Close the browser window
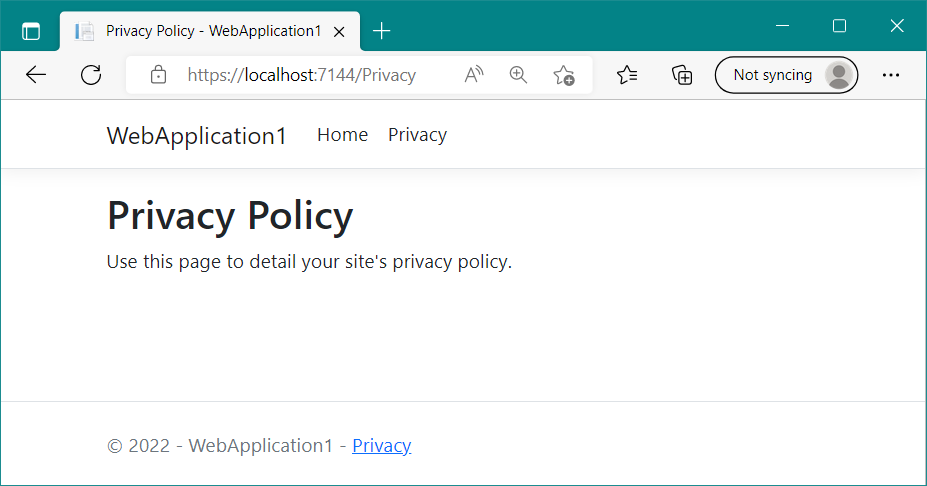 click(x=897, y=26)
